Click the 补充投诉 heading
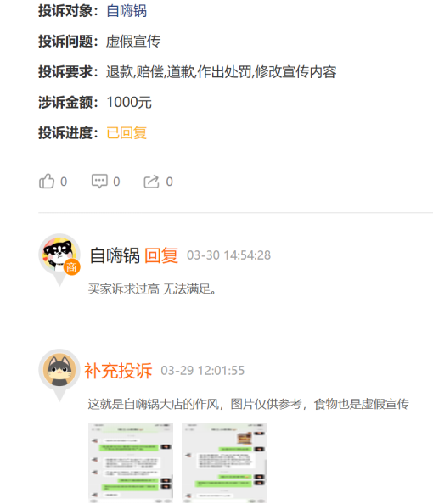Screen dimensions: 433x504 pyautogui.click(x=118, y=371)
